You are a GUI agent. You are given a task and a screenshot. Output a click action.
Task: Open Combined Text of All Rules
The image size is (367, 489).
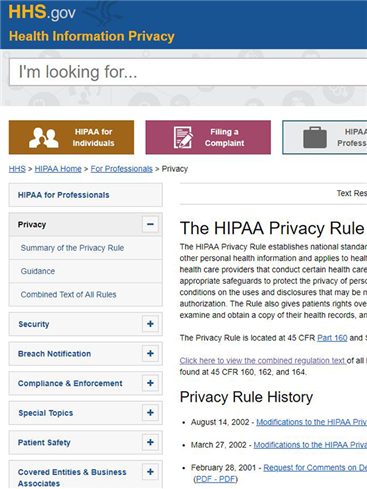click(x=68, y=295)
